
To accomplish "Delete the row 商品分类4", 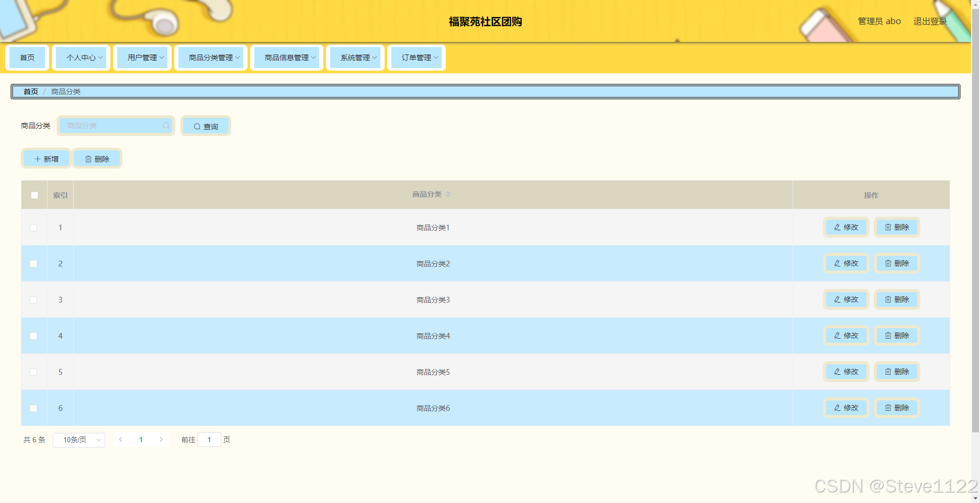I will click(897, 336).
